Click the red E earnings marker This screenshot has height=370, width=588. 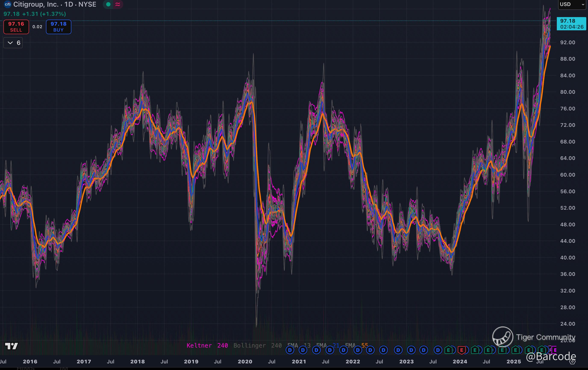[462, 351]
